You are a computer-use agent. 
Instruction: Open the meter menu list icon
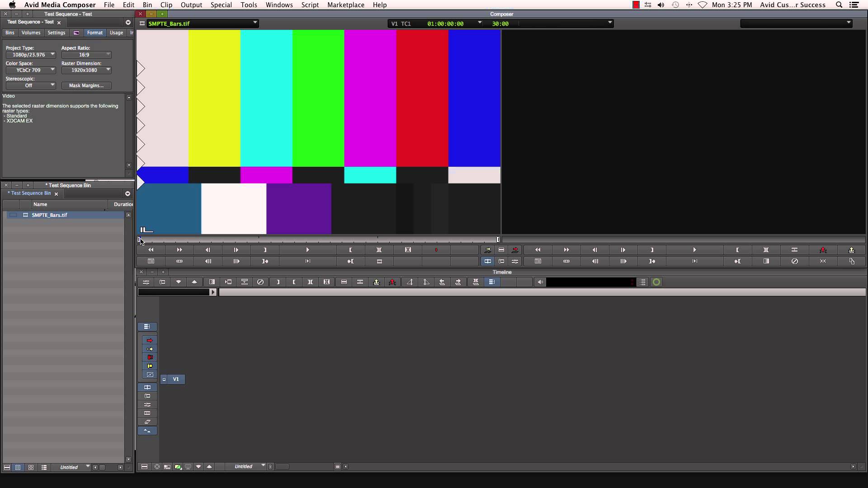[x=642, y=282]
